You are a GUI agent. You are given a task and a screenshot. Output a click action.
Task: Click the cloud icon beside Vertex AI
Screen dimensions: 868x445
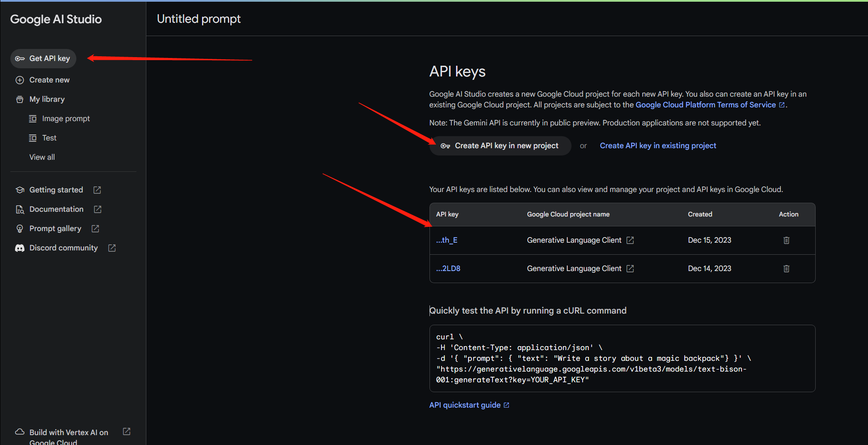(20, 432)
